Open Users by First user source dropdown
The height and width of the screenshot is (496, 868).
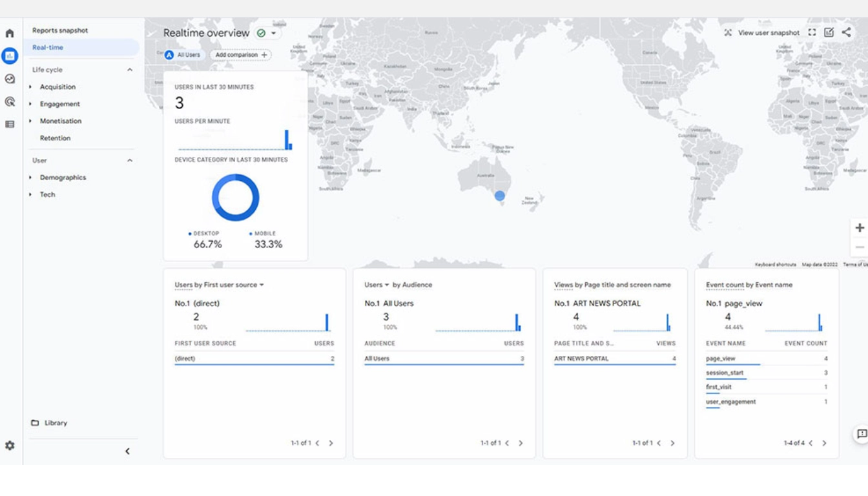[262, 285]
